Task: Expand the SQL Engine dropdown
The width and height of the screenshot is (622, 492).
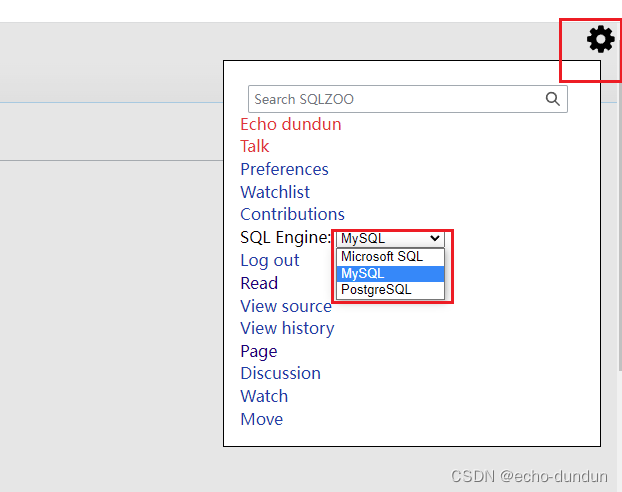Action: [x=390, y=238]
